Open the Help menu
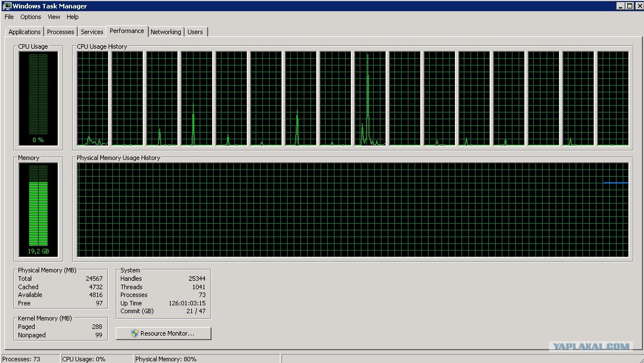The height and width of the screenshot is (363, 644). click(x=72, y=17)
